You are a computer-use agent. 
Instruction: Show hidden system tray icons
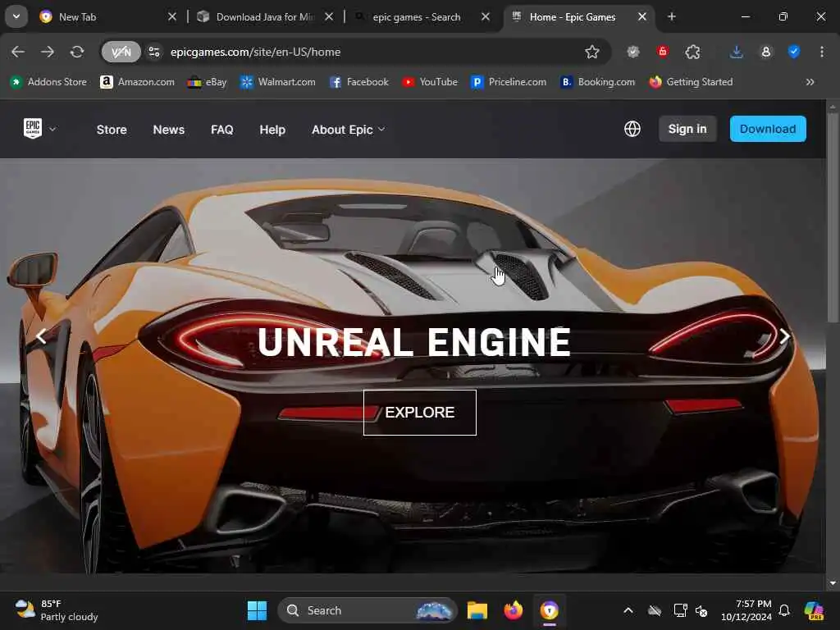pyautogui.click(x=628, y=610)
